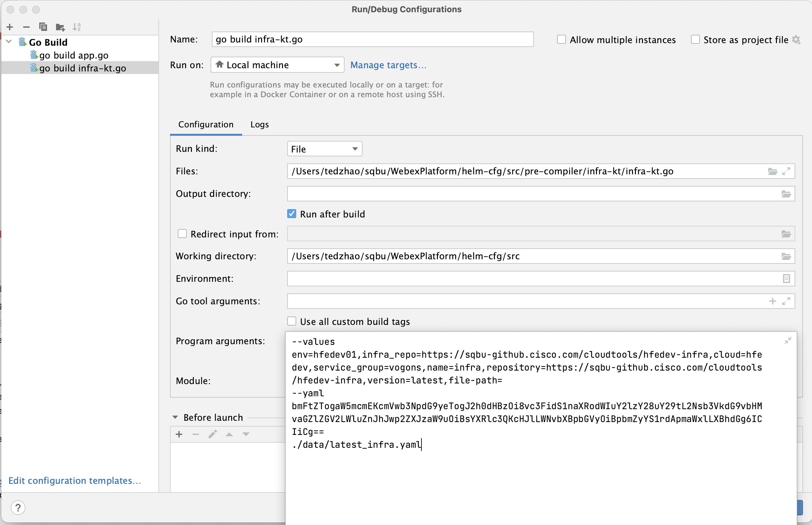The image size is (812, 525).
Task: Add a new run configuration
Action: (x=10, y=27)
